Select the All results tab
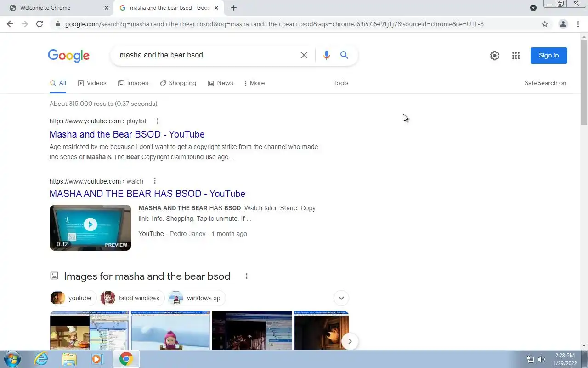This screenshot has height=368, width=588. [x=58, y=83]
